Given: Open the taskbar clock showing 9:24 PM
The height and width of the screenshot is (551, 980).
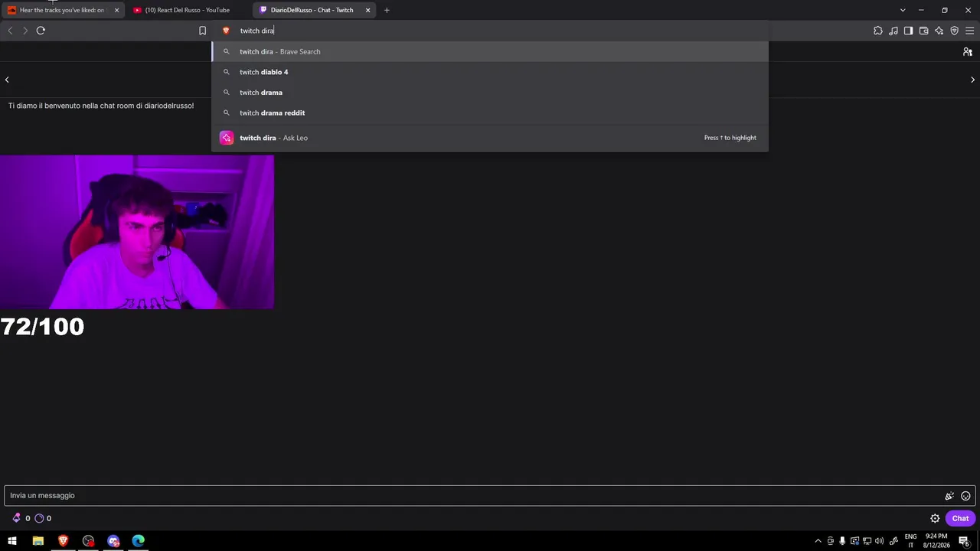Looking at the screenshot, I should point(936,541).
